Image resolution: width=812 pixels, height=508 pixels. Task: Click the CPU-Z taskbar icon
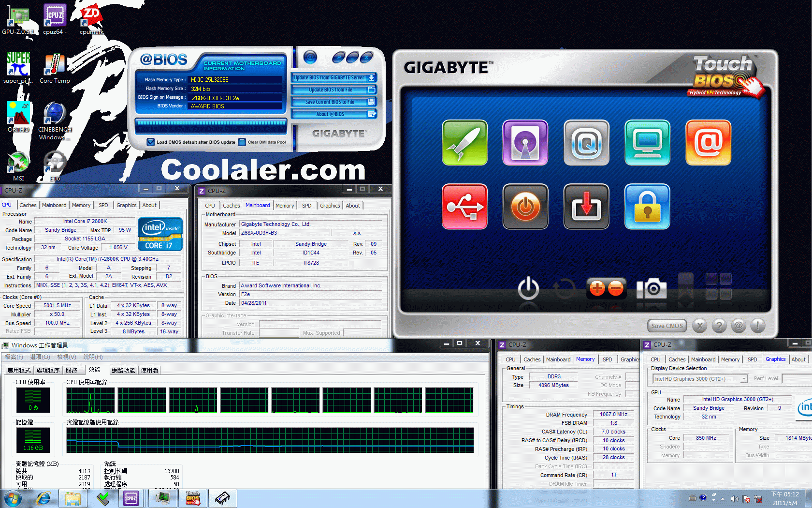tap(131, 498)
